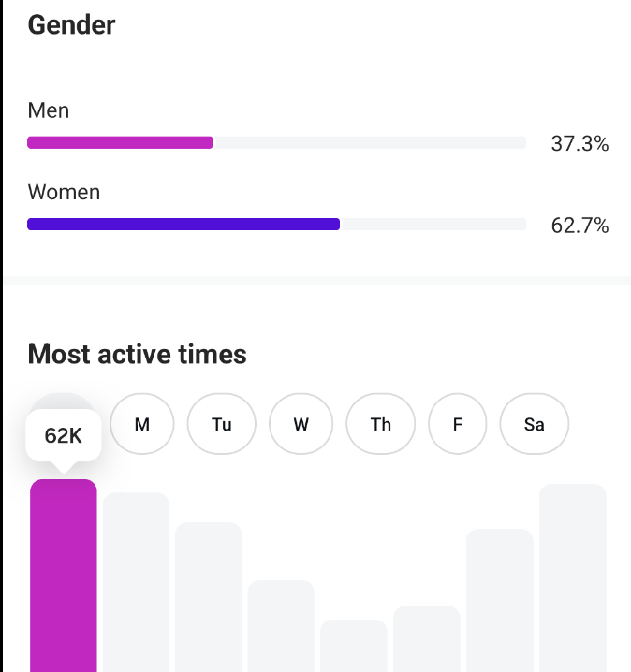The width and height of the screenshot is (631, 672).
Task: Click the 62K tooltip bubble
Action: pyautogui.click(x=64, y=435)
